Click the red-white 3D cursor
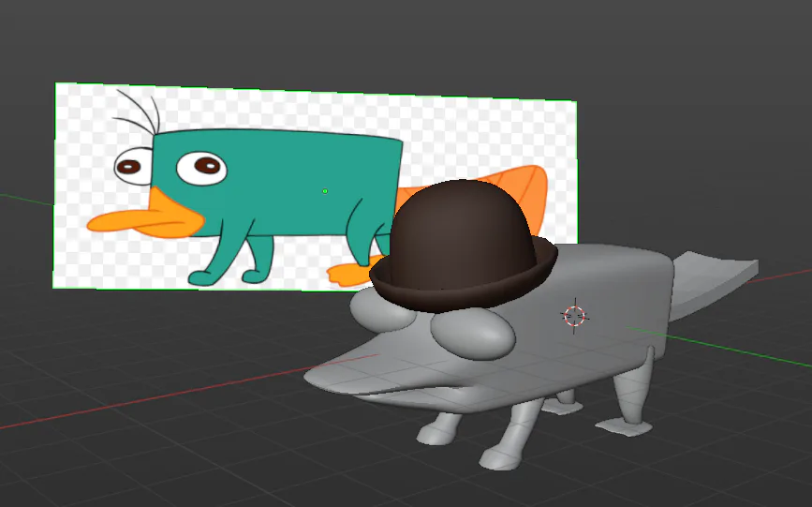 point(574,316)
